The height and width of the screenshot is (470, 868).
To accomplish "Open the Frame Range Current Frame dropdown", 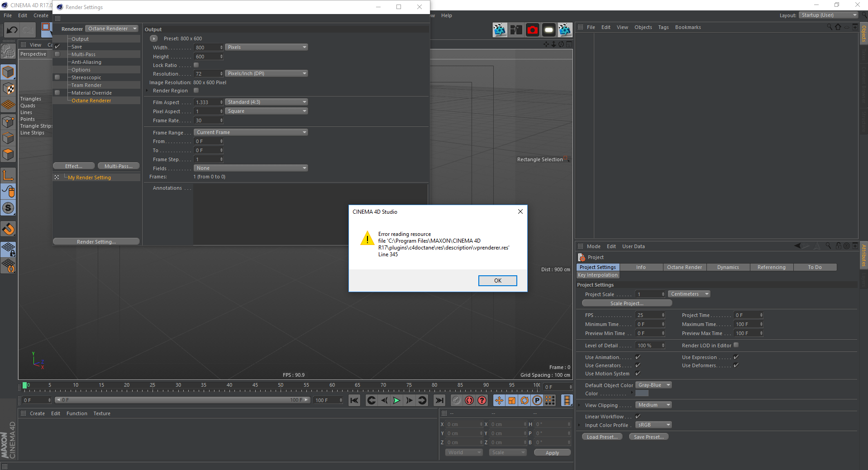I will click(x=251, y=132).
